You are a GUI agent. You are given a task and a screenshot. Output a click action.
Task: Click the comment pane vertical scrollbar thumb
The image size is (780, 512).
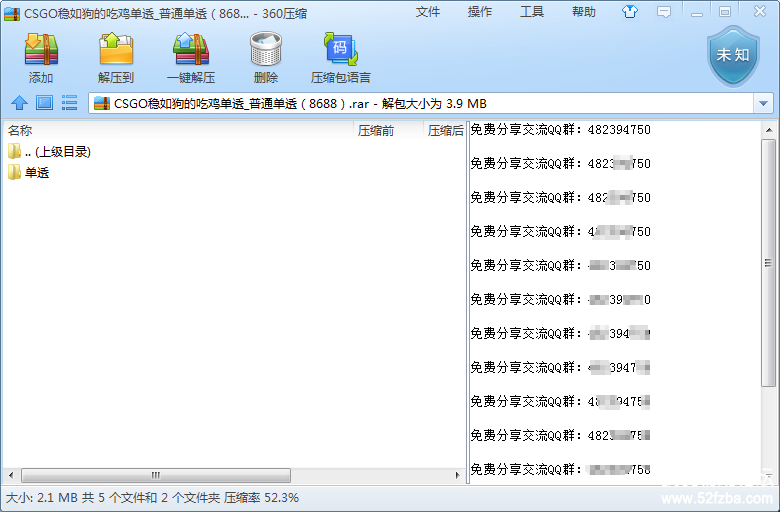click(x=769, y=263)
